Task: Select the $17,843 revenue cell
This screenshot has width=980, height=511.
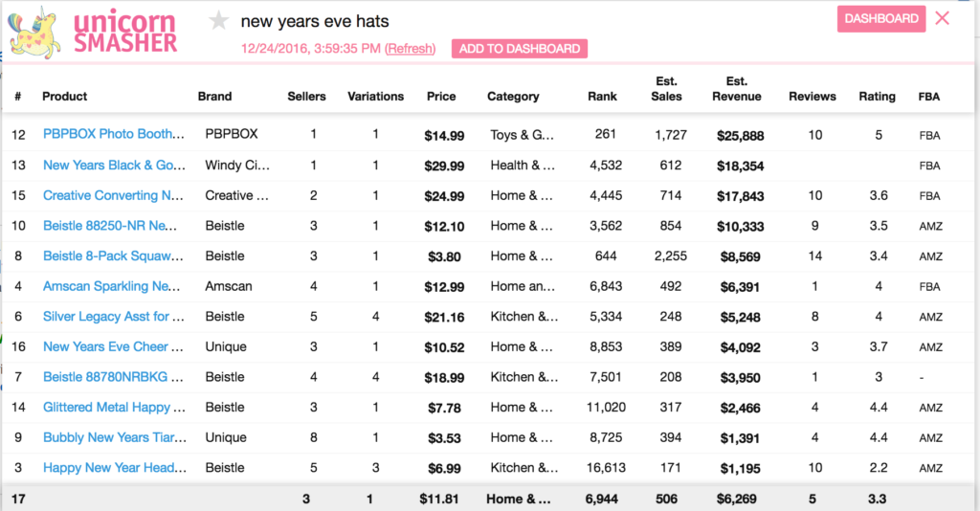Action: 740,196
